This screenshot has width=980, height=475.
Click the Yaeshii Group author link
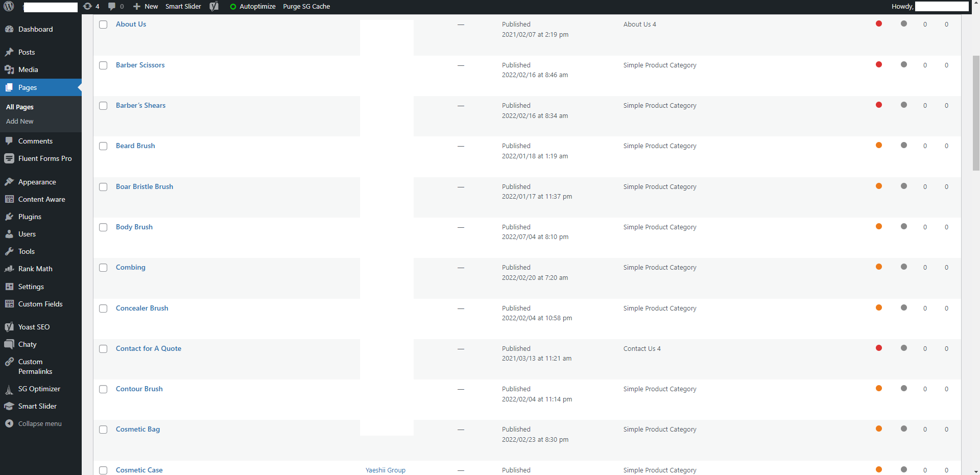pos(385,470)
